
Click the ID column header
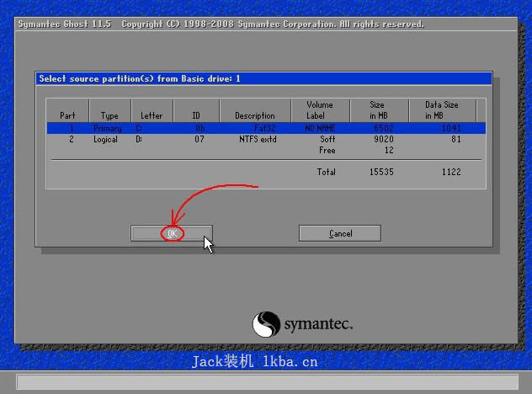[x=196, y=115]
